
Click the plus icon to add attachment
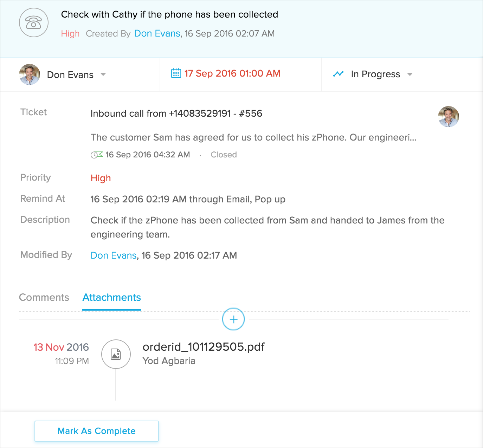point(233,319)
